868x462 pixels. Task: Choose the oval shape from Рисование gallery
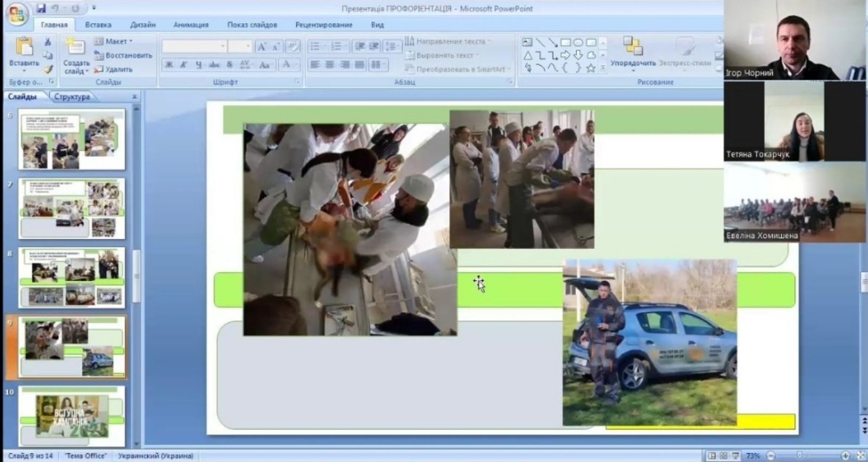[578, 42]
